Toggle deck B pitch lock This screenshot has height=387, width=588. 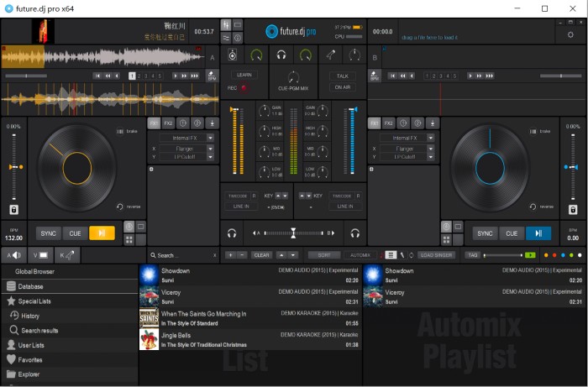pyautogui.click(x=573, y=210)
